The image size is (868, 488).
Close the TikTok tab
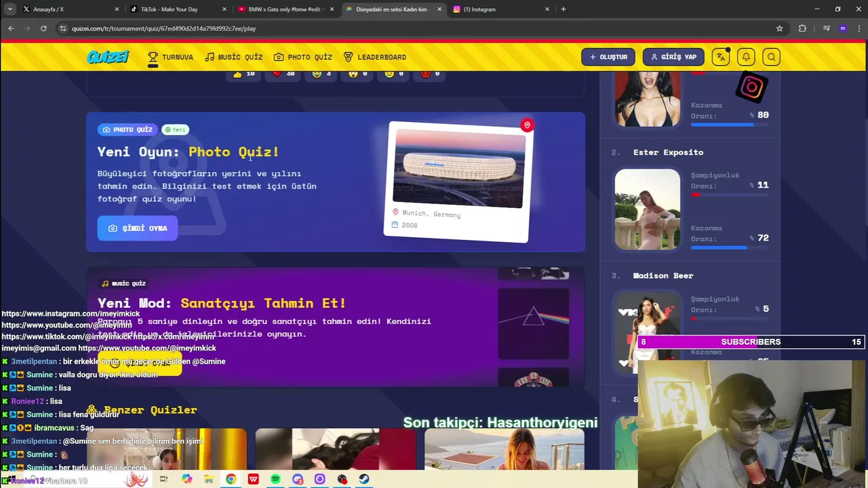(x=224, y=9)
